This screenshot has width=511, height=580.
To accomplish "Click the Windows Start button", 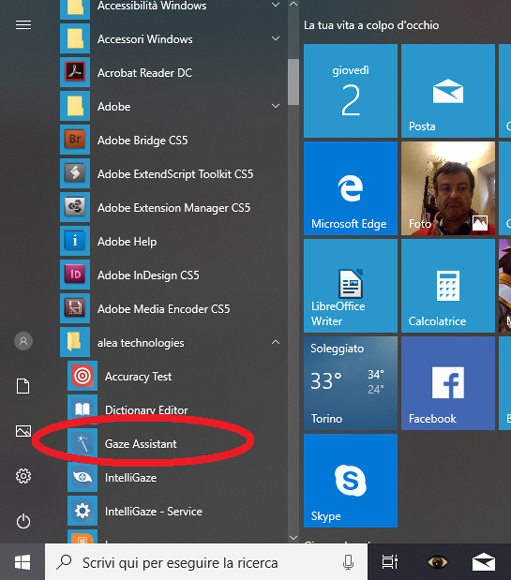I will (x=23, y=563).
